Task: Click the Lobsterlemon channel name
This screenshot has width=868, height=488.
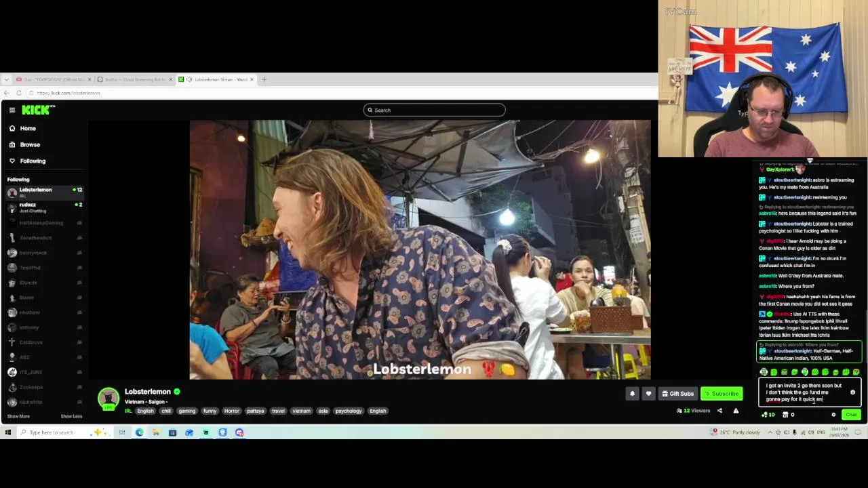Action: click(147, 392)
